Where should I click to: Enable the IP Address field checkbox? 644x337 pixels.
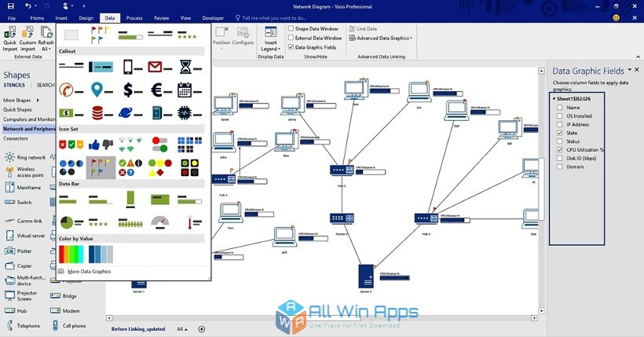pyautogui.click(x=559, y=125)
